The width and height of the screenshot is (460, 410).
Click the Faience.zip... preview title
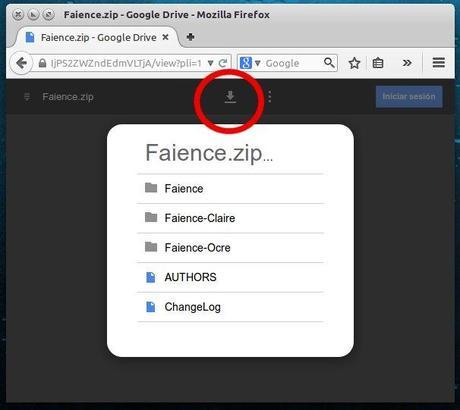pos(209,153)
